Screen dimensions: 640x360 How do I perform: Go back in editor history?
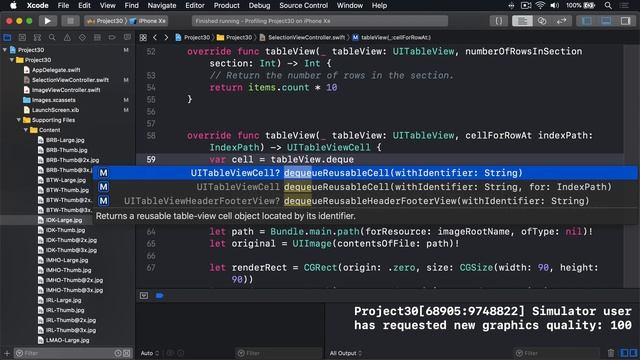click(x=155, y=38)
